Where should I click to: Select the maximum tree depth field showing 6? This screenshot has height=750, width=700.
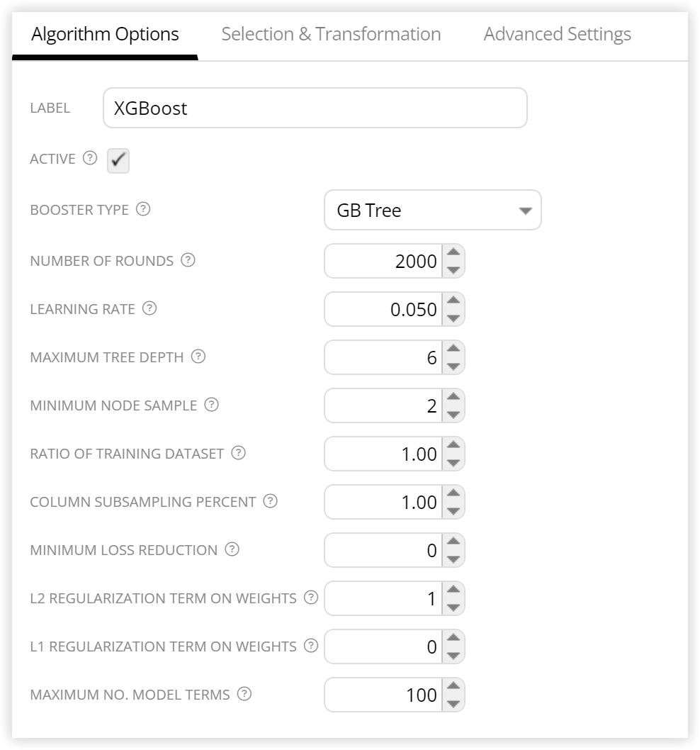[x=383, y=358]
